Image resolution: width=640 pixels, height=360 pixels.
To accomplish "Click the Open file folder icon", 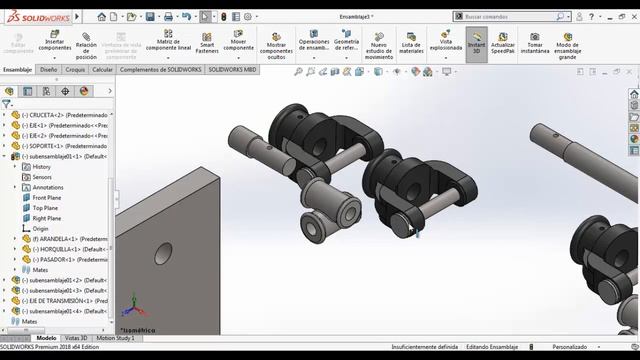I will tap(131, 17).
